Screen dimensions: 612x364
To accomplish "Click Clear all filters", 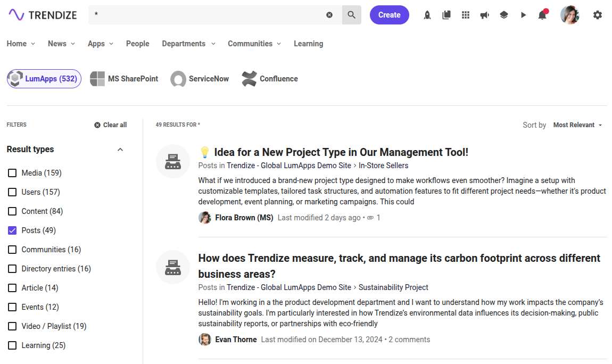I will click(x=111, y=125).
